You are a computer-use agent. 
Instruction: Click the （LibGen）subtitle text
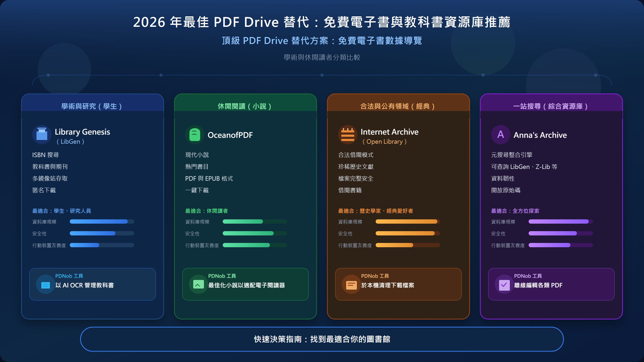point(70,142)
